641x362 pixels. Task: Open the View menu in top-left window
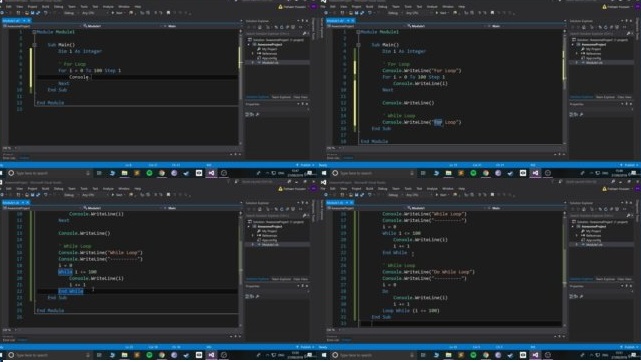pos(20,7)
